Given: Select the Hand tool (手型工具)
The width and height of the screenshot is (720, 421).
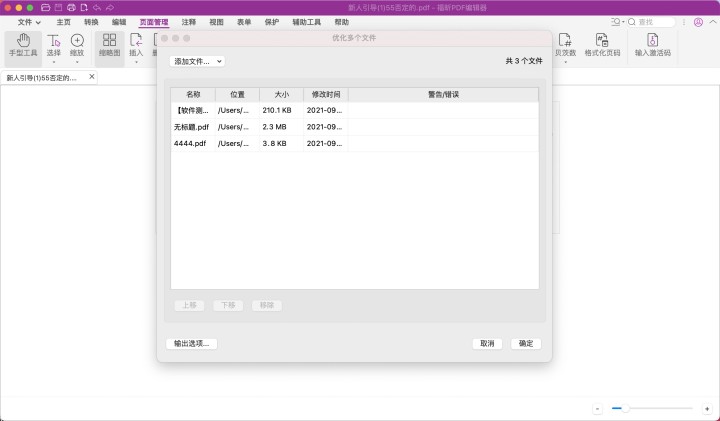Looking at the screenshot, I should click(22, 41).
